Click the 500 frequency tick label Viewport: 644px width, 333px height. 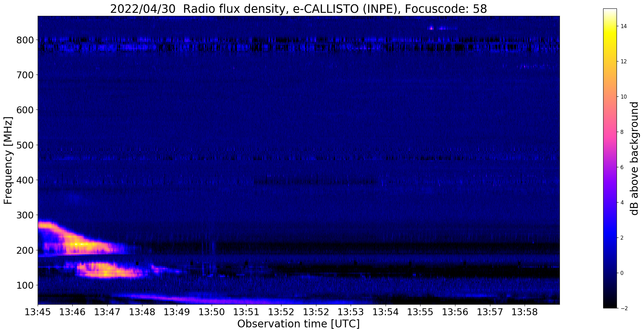pos(25,145)
